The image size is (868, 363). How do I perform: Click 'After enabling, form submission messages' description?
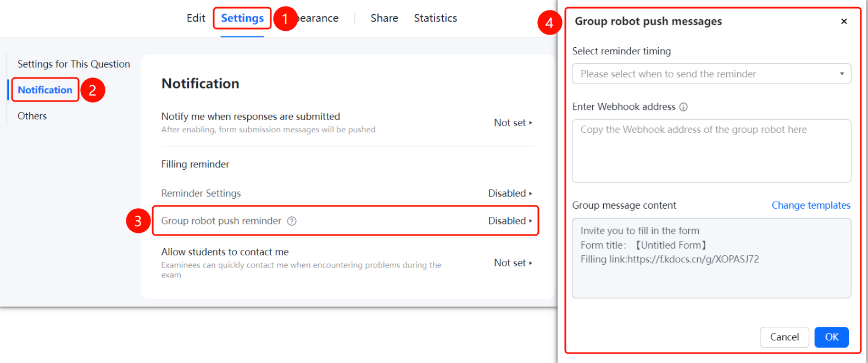268,130
